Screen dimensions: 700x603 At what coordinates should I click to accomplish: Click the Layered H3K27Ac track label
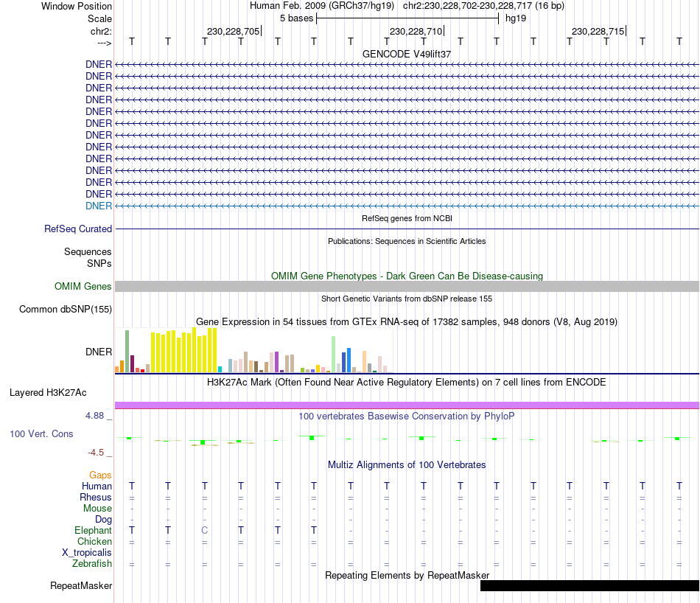[x=48, y=393]
